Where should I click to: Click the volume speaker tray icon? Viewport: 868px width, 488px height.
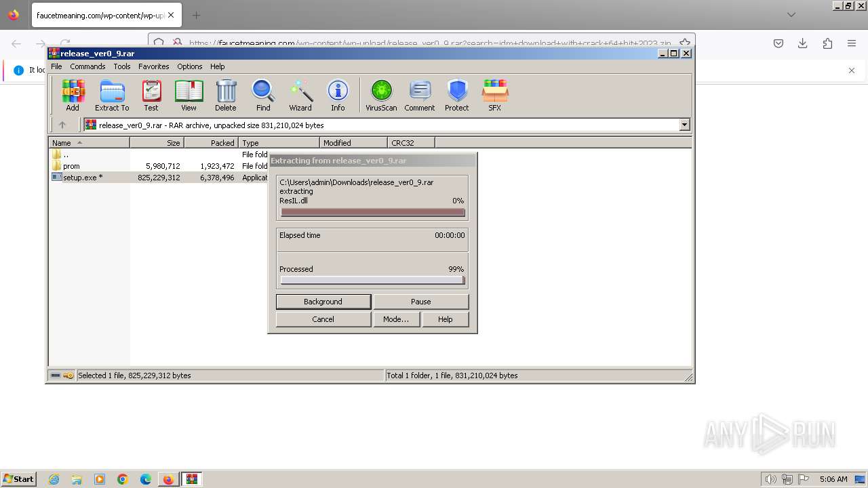coord(770,479)
